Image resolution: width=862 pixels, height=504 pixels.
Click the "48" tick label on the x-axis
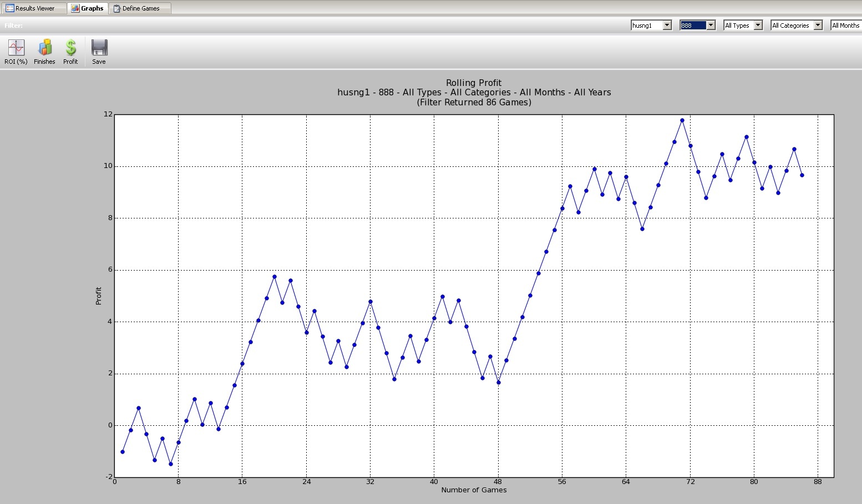(x=498, y=482)
